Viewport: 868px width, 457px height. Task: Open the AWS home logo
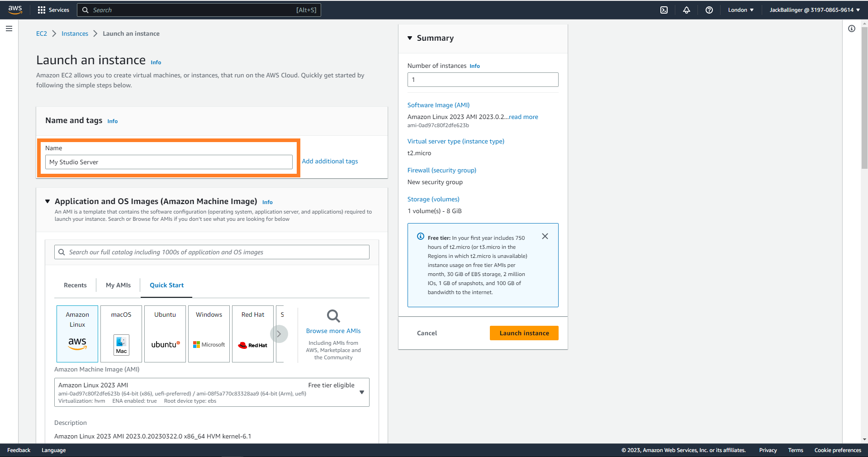pos(15,10)
